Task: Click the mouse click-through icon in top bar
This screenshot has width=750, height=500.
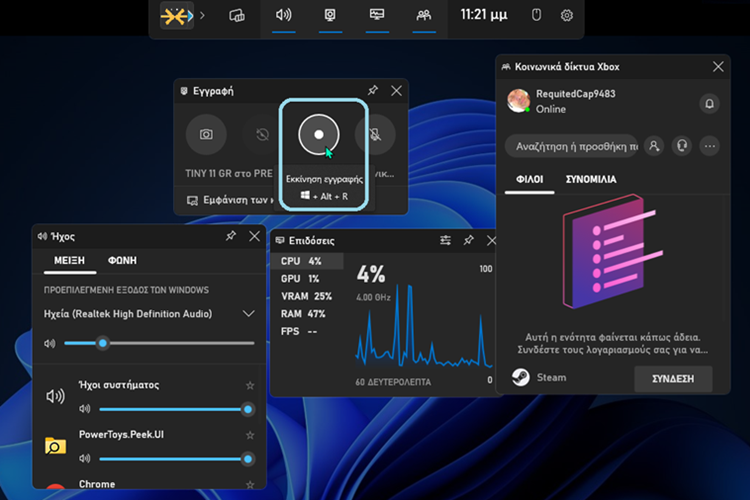Action: pyautogui.click(x=536, y=15)
